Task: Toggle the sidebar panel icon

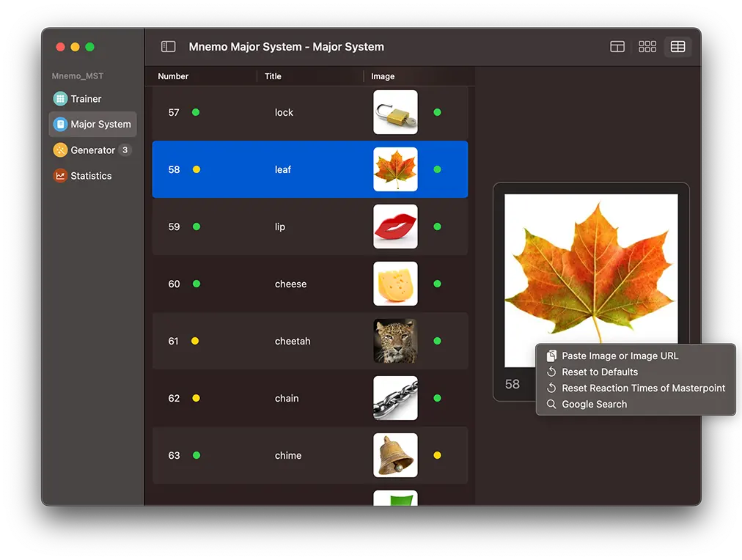Action: pos(168,46)
